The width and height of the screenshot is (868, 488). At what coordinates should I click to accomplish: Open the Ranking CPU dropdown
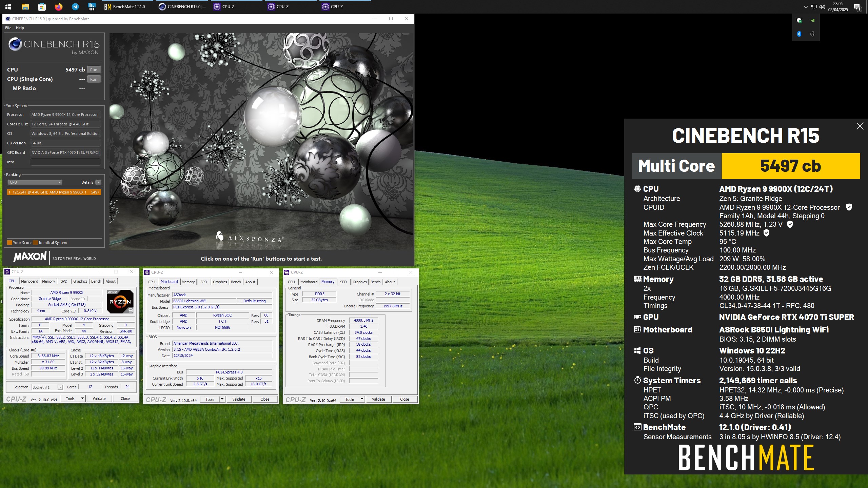(35, 182)
